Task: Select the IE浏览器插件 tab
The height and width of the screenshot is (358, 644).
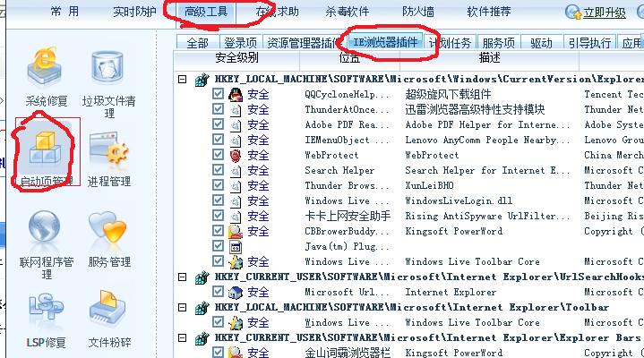Action: [x=385, y=42]
